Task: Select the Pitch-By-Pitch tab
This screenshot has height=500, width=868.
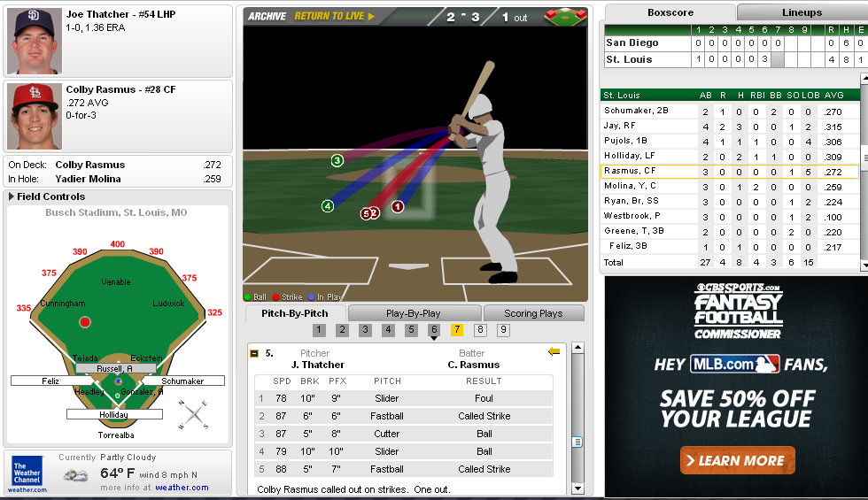Action: click(x=295, y=313)
